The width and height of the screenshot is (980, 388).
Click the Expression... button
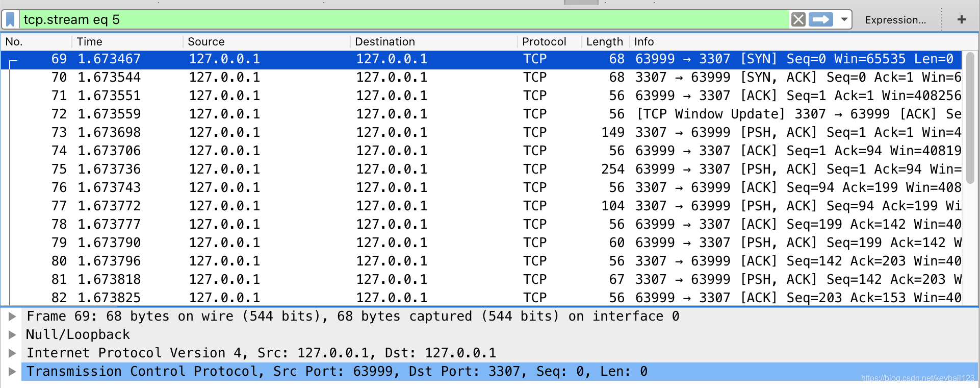coord(895,20)
